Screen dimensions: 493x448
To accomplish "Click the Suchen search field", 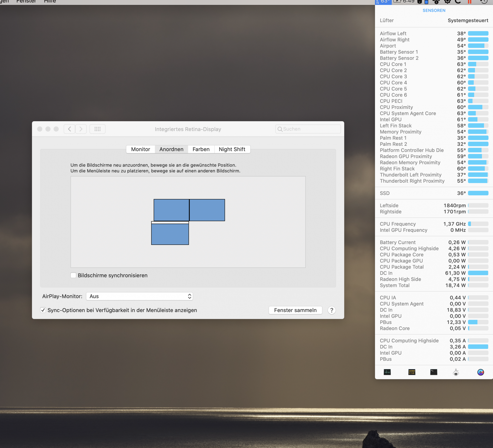I will pyautogui.click(x=308, y=129).
